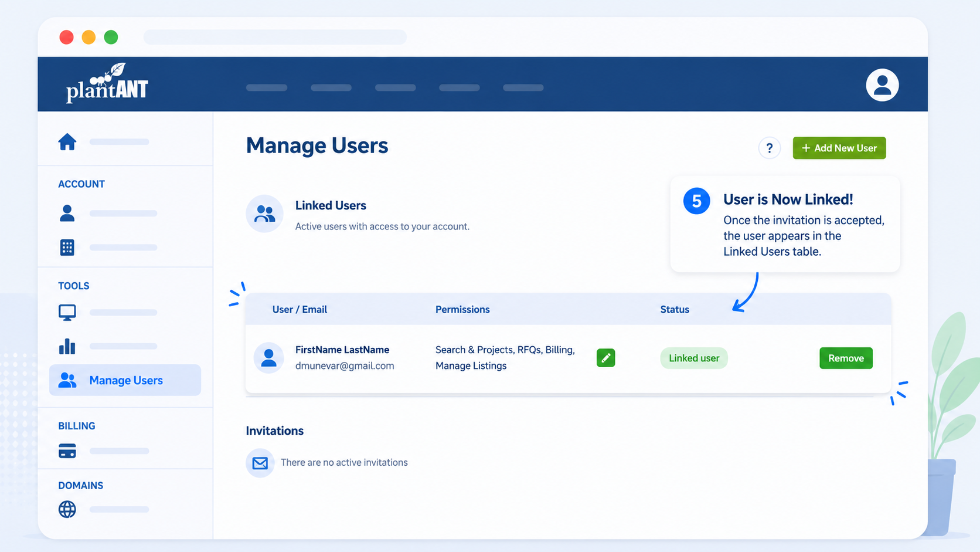Click the User / Email column header
Image resolution: width=980 pixels, height=552 pixels.
tap(300, 309)
